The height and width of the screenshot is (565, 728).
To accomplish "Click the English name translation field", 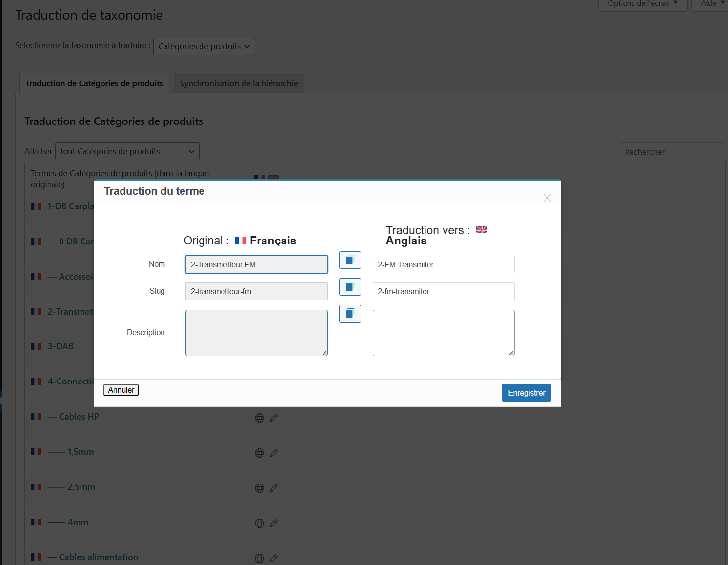I will click(x=443, y=264).
